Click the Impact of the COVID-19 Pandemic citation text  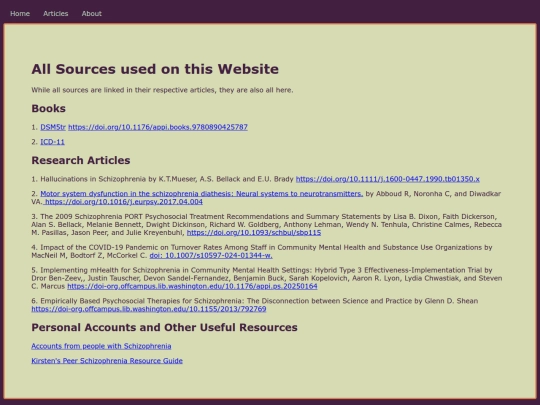[x=262, y=251]
